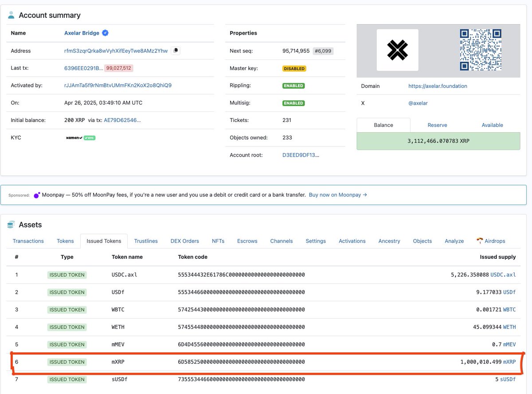Click ISSUED TOKEN badge in sUSDf row
Viewport: 532px width, 394px height.
(67, 379)
